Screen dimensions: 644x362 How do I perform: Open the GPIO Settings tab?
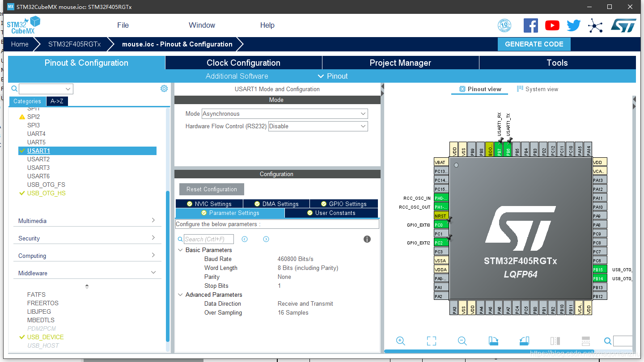coord(344,204)
